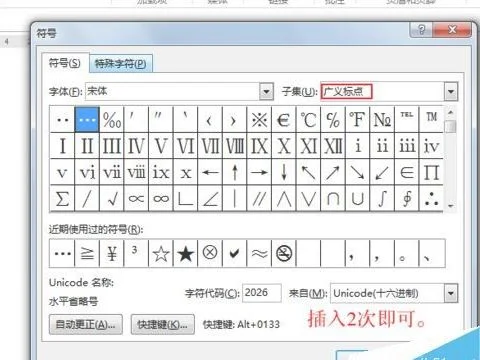The image size is (480, 360).
Task: Select the degree Celsius ℃ symbol
Action: 309,119
